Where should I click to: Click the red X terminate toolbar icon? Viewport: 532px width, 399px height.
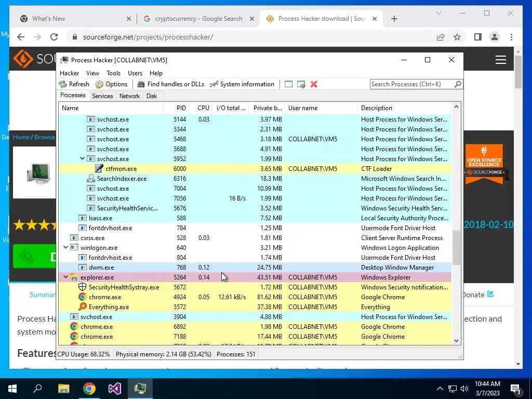pyautogui.click(x=314, y=84)
